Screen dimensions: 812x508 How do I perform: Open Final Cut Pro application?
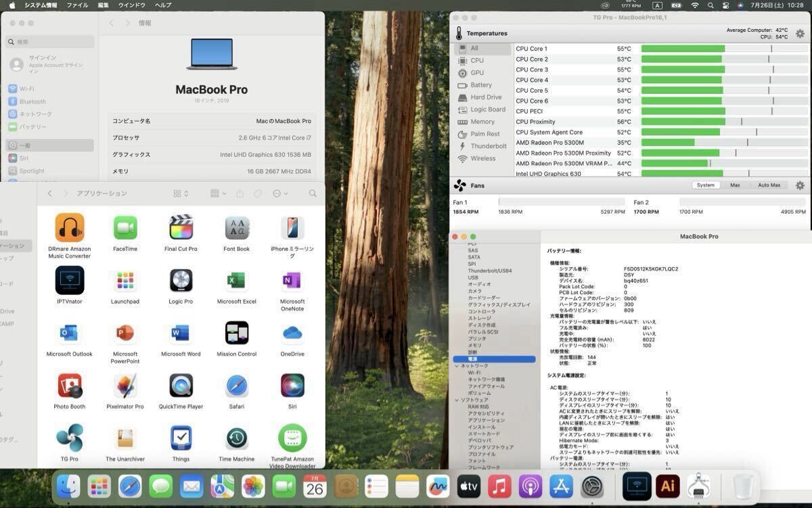(x=181, y=228)
